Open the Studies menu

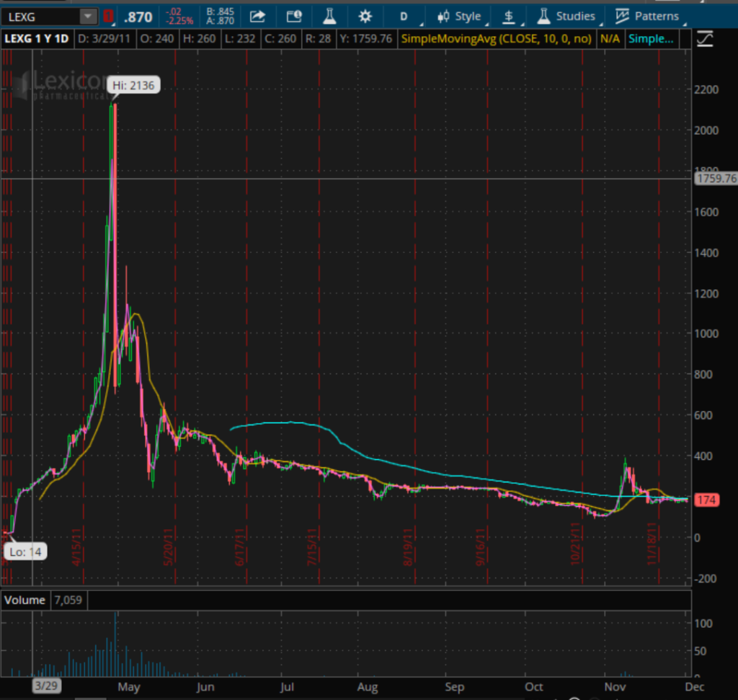(568, 17)
